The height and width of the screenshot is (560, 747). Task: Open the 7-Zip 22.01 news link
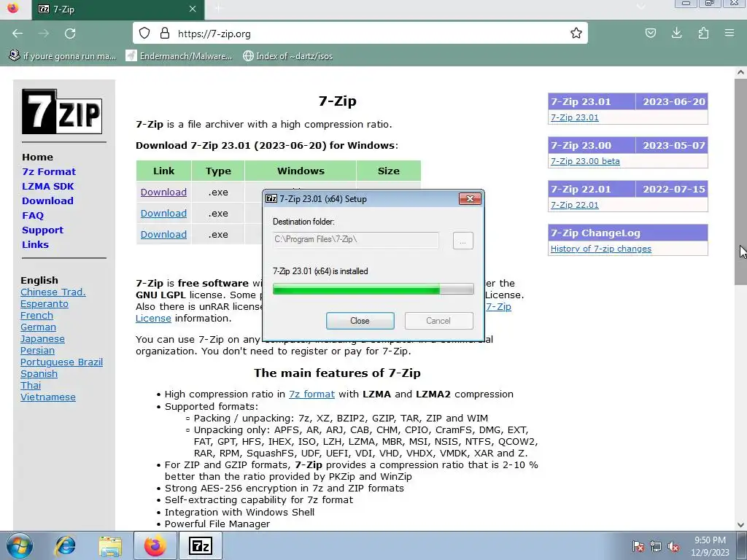coord(575,205)
